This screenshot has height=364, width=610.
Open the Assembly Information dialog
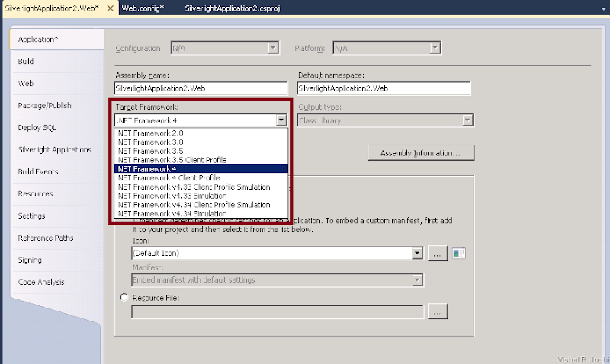(x=421, y=153)
